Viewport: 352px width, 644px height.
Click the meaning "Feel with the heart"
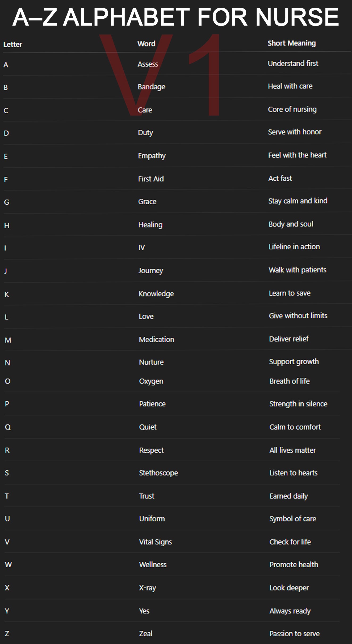(x=297, y=155)
